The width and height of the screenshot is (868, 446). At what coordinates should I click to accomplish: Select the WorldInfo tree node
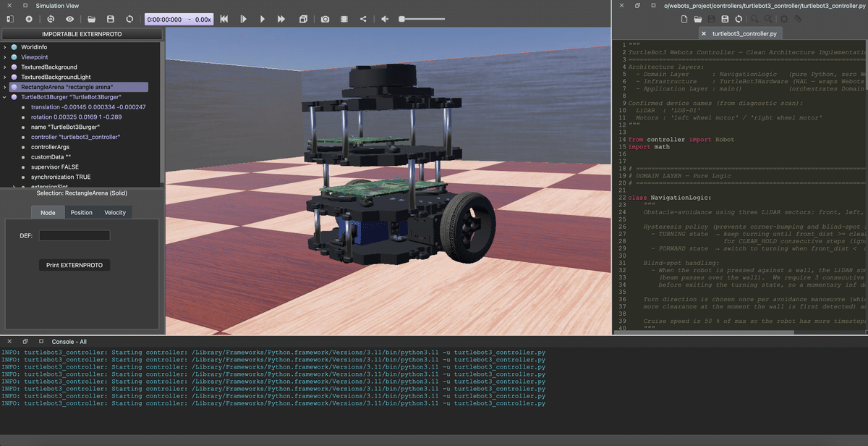[x=34, y=47]
